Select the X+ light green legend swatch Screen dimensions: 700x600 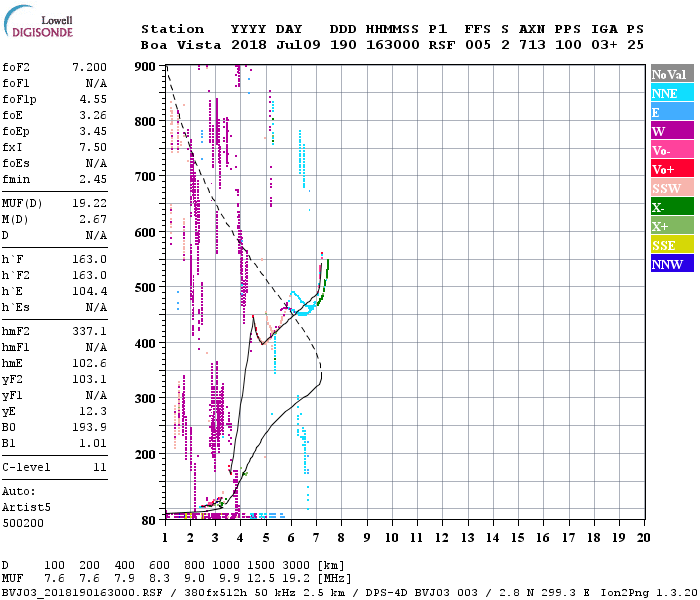tap(672, 225)
